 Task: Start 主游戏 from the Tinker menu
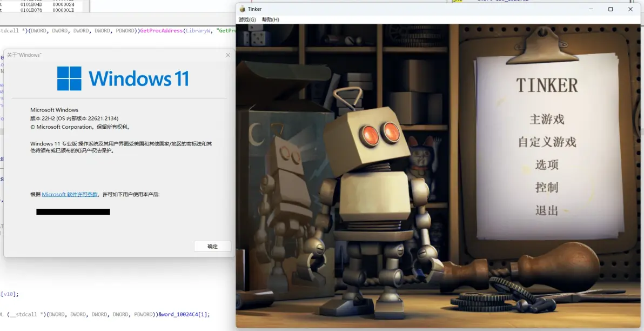tap(547, 119)
